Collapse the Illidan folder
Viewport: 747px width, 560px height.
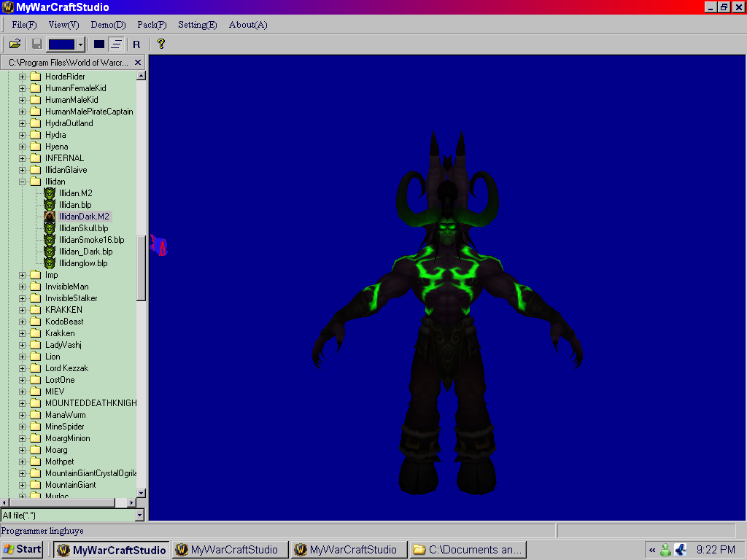[22, 182]
